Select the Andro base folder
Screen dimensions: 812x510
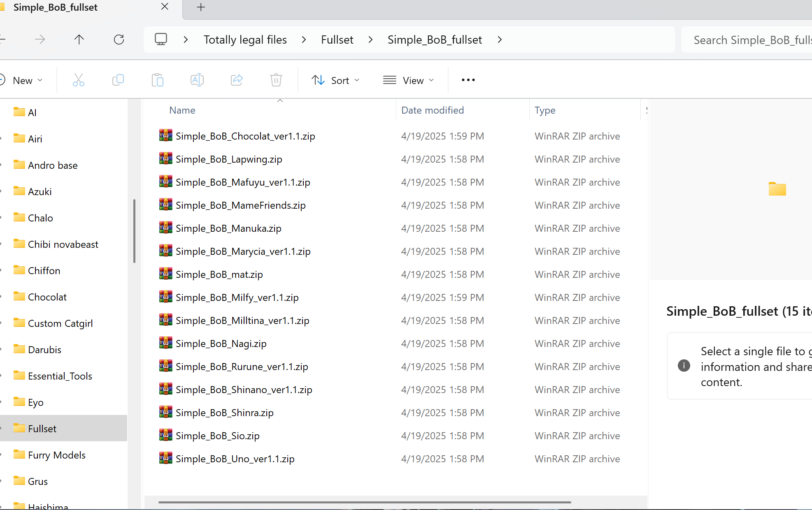pos(64,165)
